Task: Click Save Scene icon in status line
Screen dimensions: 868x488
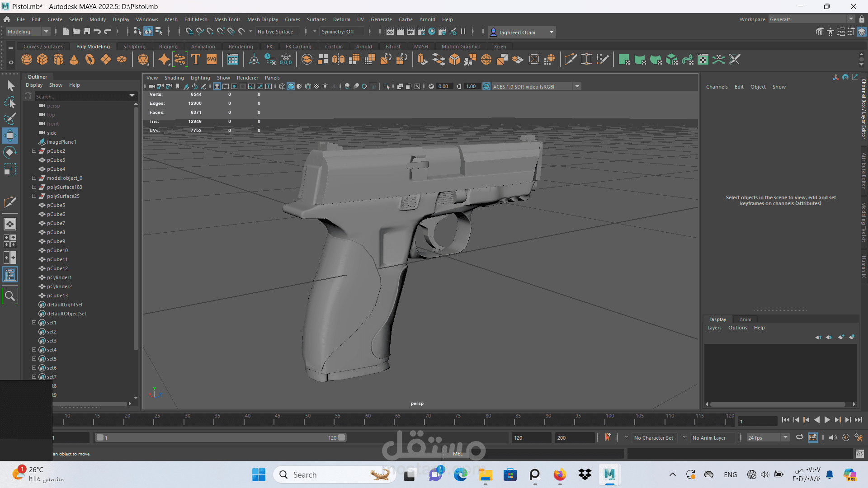Action: click(87, 31)
